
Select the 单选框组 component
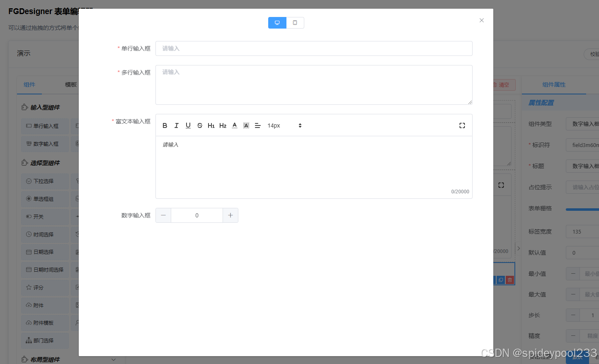point(45,199)
